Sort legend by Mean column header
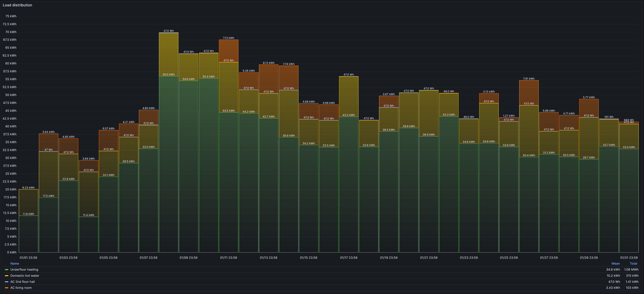Viewport: 644px width, 294px height. (x=616, y=263)
